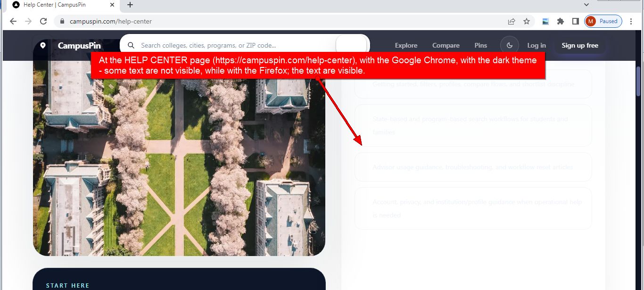The height and width of the screenshot is (290, 644).
Task: Go back with the browser back arrow
Action: click(x=13, y=21)
